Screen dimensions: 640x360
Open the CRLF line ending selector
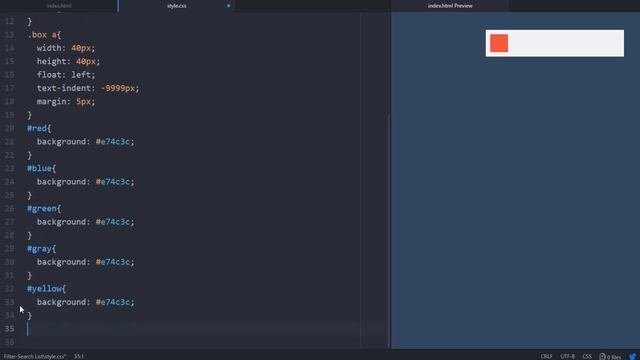(546, 356)
